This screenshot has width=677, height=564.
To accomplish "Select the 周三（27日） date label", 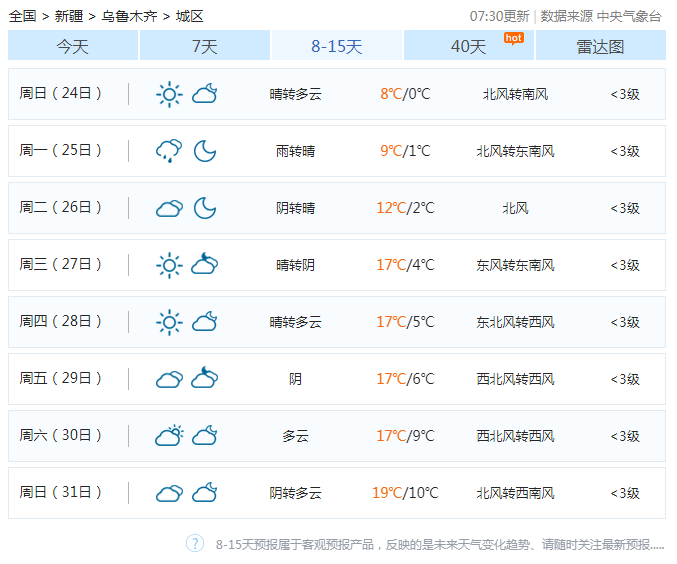I will 61,264.
